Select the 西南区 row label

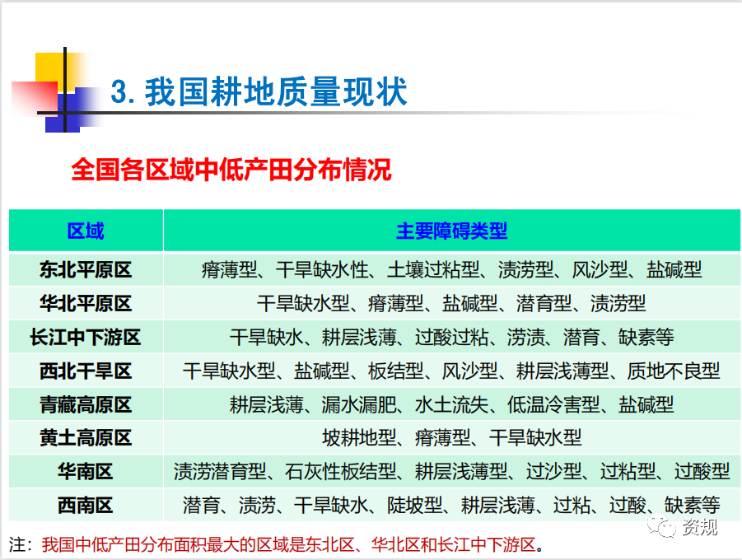tap(86, 505)
